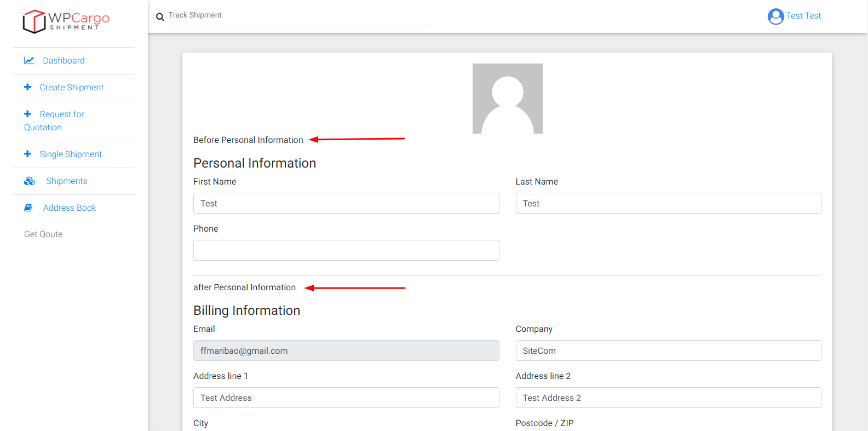The width and height of the screenshot is (868, 431).
Task: Click the user account avatar icon
Action: 775,16
